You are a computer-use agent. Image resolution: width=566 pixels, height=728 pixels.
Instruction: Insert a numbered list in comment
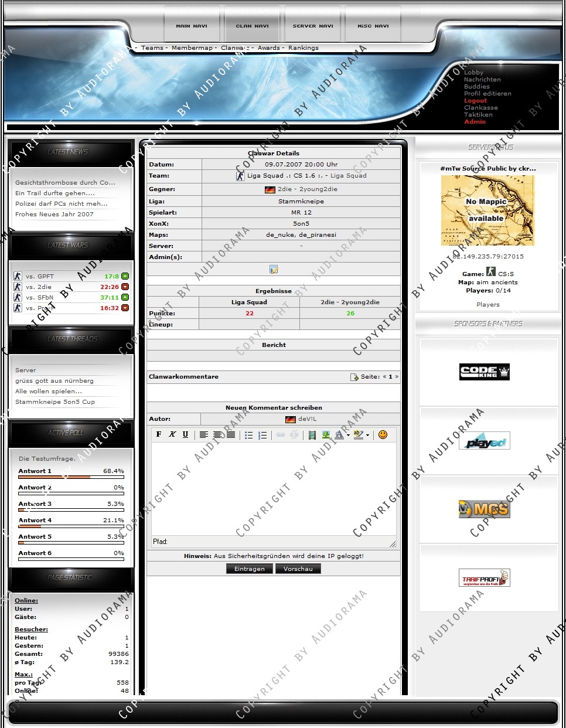coord(262,435)
